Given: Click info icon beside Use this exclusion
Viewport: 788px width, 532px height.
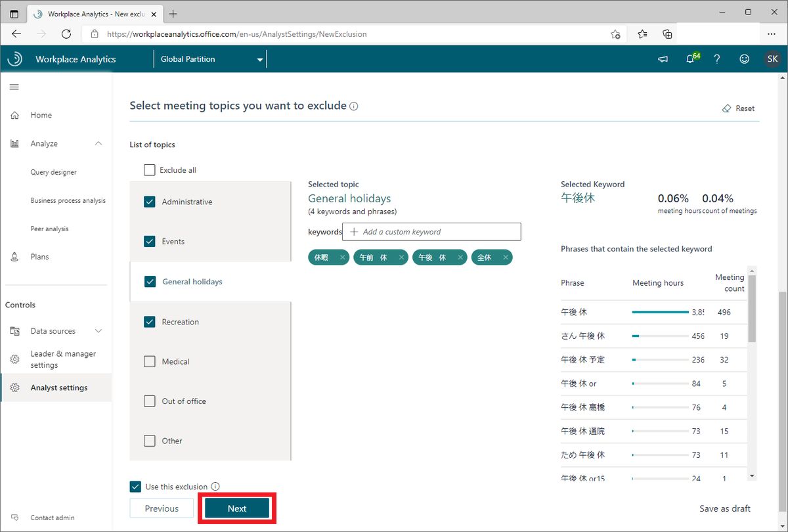Looking at the screenshot, I should pos(215,487).
